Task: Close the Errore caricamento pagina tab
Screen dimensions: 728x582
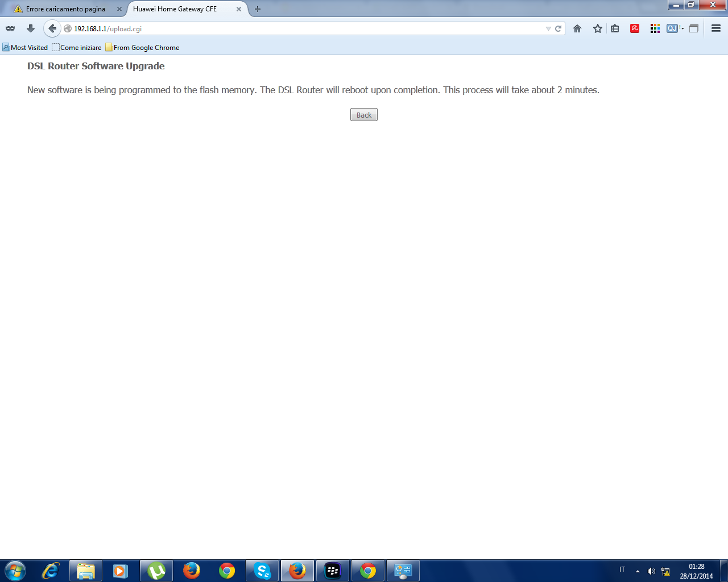Action: click(119, 9)
